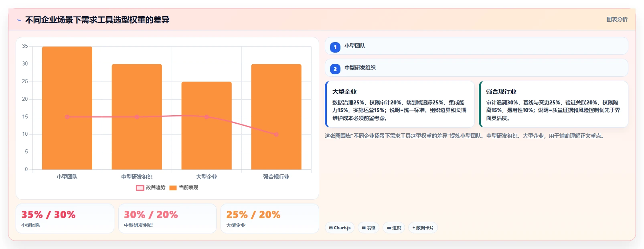This screenshot has width=644, height=249.
Task: Open the 大型企业 detail card
Action: pyautogui.click(x=400, y=104)
